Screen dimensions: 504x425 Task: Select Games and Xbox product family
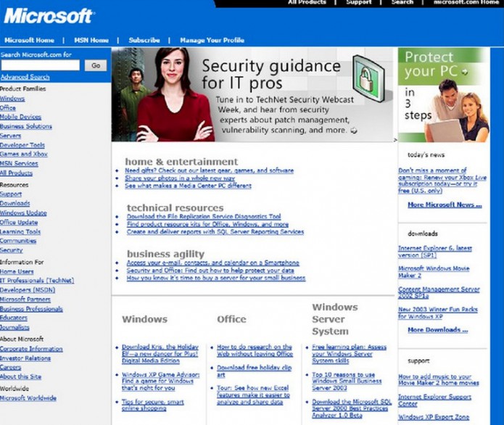point(24,154)
